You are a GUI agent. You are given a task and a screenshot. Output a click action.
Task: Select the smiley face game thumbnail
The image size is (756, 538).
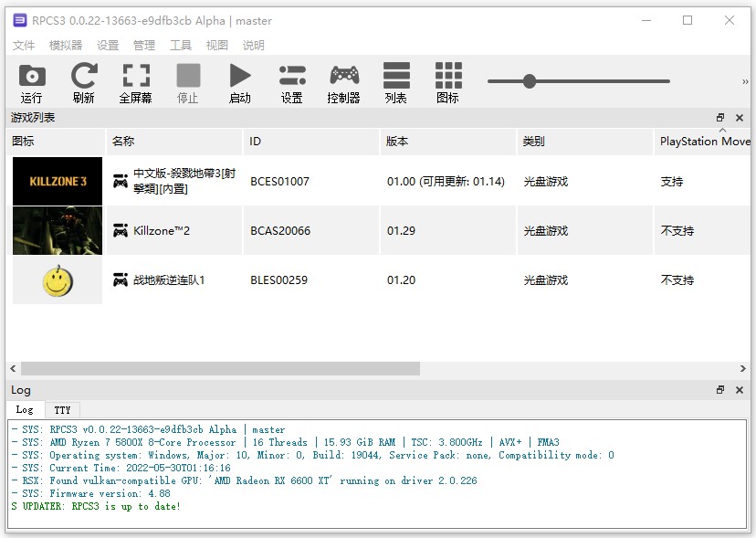pyautogui.click(x=58, y=280)
